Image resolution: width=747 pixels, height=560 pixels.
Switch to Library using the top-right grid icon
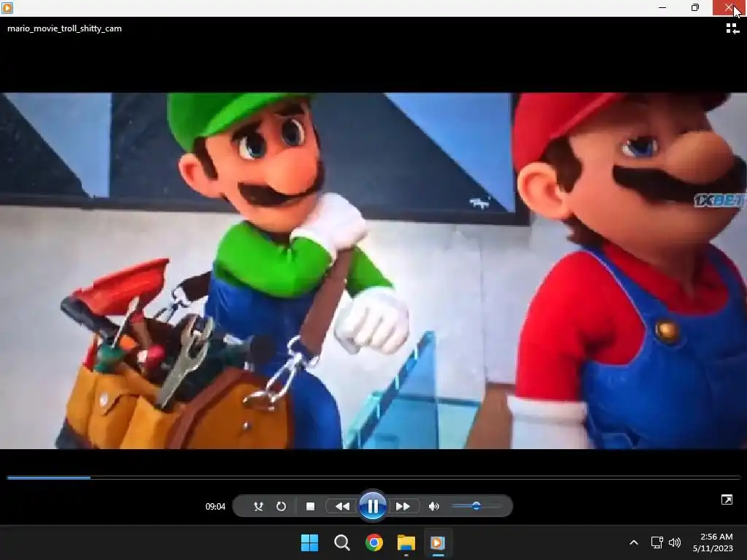pos(732,29)
